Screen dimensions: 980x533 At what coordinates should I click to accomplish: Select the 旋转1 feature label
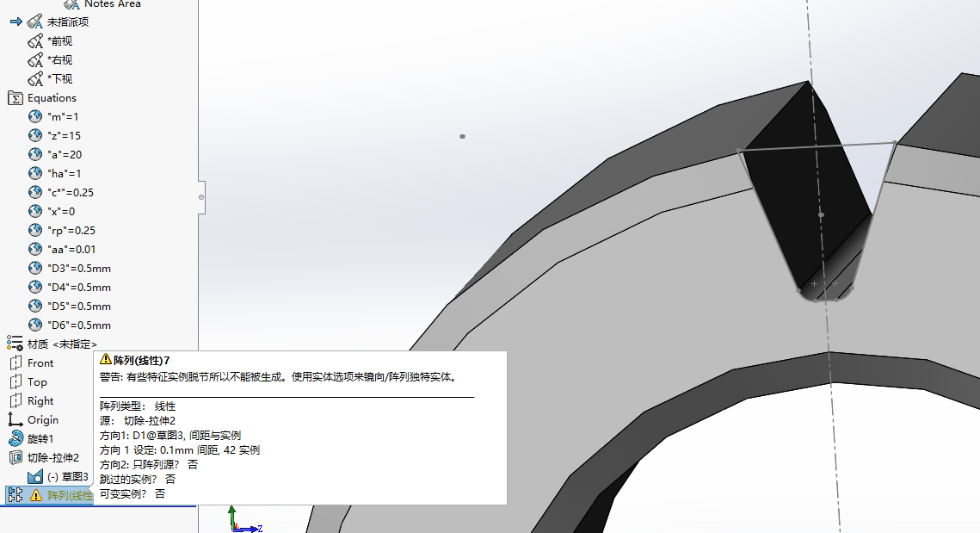40,438
